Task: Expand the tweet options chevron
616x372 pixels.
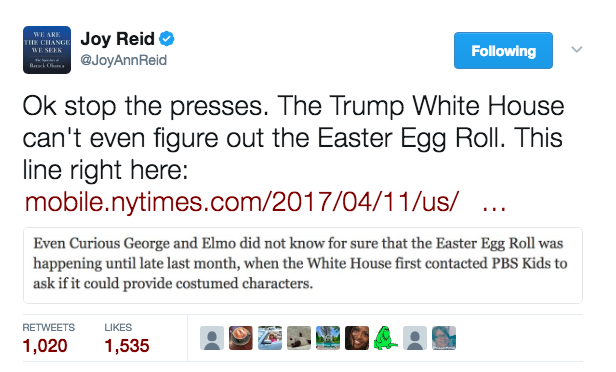Action: [x=576, y=49]
